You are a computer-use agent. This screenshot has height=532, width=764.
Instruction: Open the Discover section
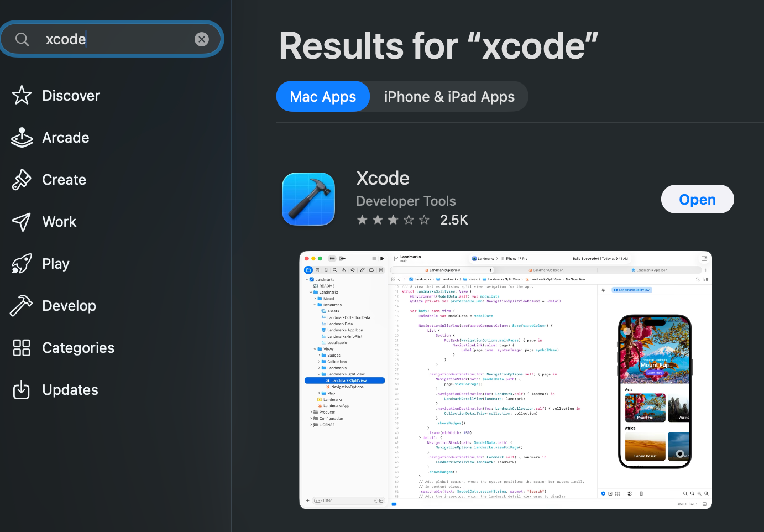[71, 96]
